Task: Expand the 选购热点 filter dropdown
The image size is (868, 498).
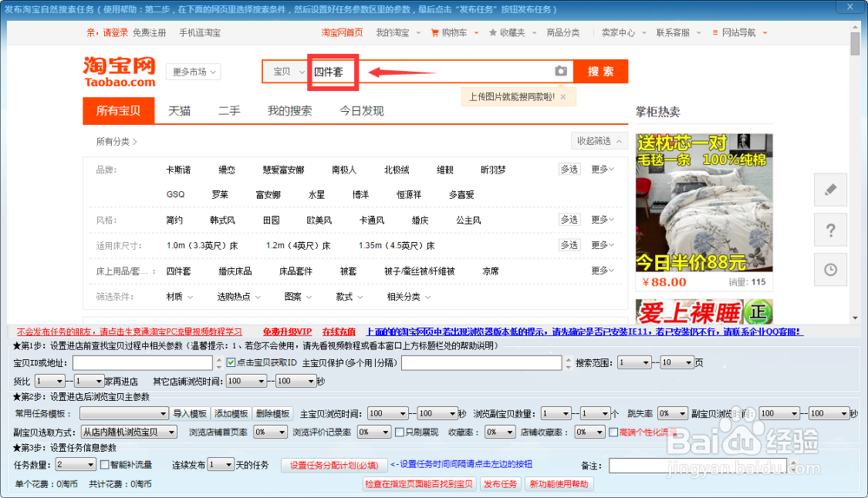Action: pyautogui.click(x=239, y=297)
